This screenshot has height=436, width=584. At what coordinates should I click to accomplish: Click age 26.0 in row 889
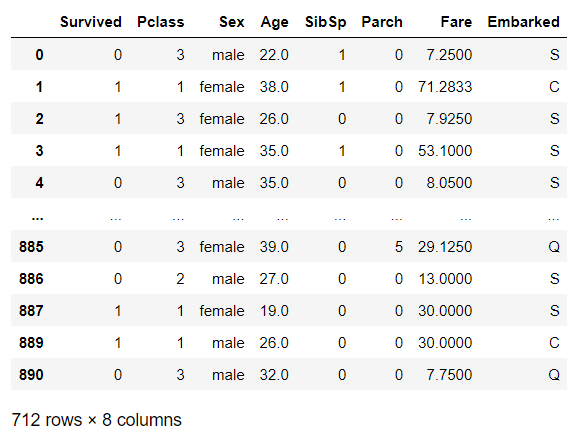click(x=274, y=343)
